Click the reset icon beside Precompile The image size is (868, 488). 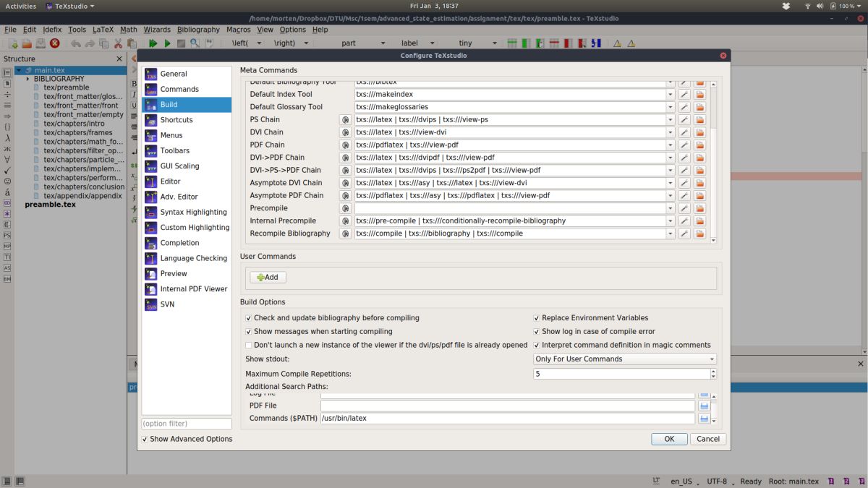[346, 208]
